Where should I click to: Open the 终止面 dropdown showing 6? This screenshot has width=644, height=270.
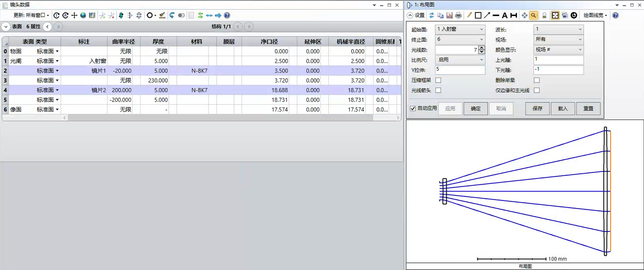click(x=460, y=39)
